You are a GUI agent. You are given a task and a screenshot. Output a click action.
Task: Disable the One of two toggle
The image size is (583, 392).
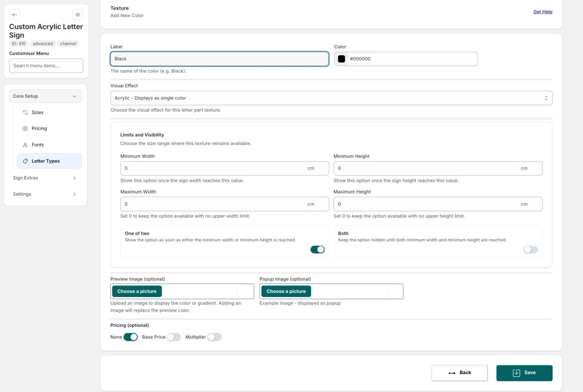(317, 249)
